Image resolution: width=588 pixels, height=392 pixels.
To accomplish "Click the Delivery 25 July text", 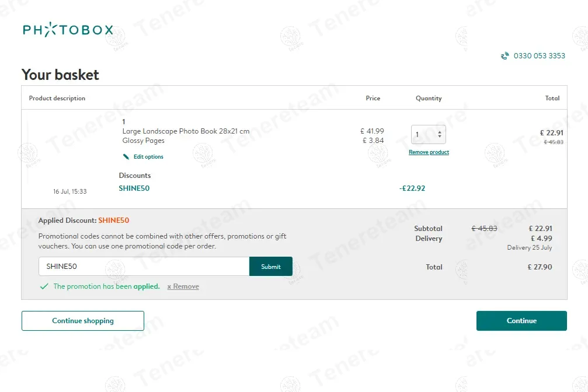I will (529, 248).
